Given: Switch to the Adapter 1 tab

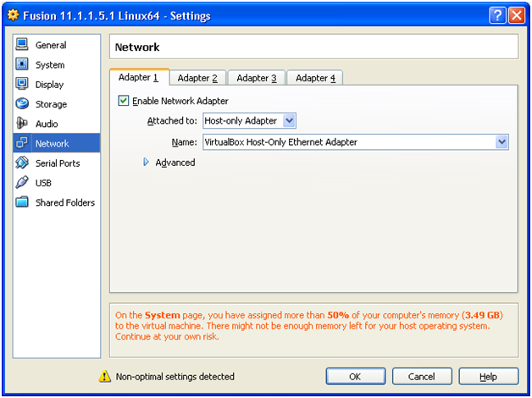Looking at the screenshot, I should click(x=139, y=78).
